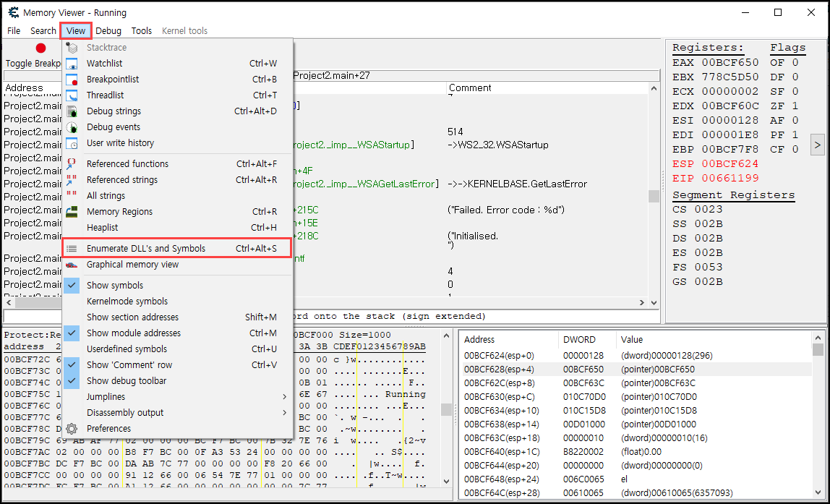
Task: Toggle the CF flag value
Action: 795,149
